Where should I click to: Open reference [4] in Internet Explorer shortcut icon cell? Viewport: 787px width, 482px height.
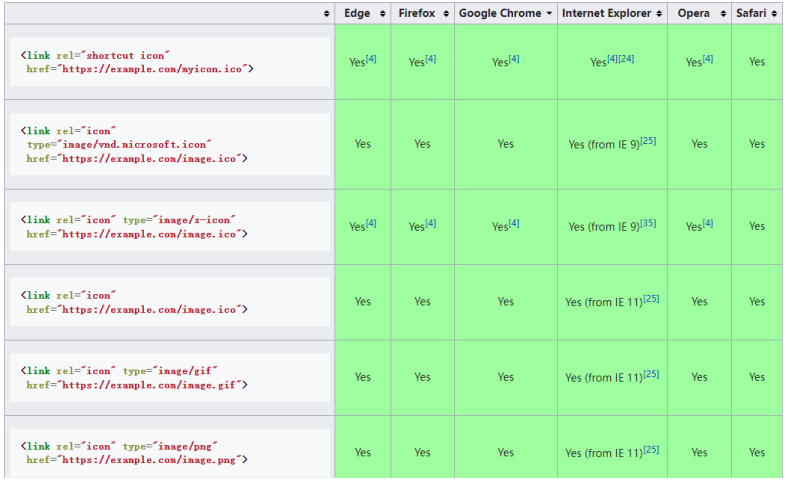tap(612, 59)
